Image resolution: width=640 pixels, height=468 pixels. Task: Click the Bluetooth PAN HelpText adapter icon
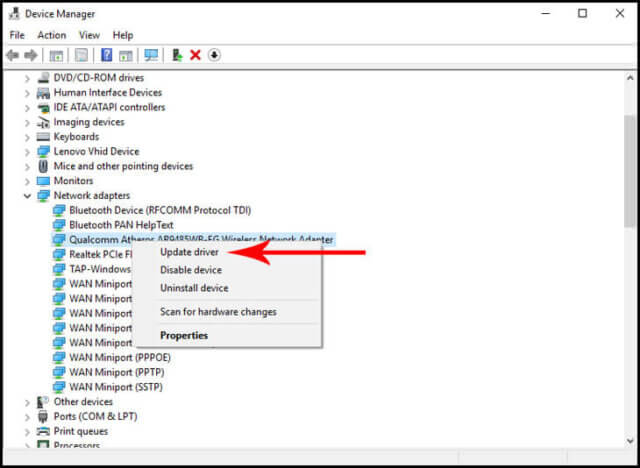pos(59,225)
